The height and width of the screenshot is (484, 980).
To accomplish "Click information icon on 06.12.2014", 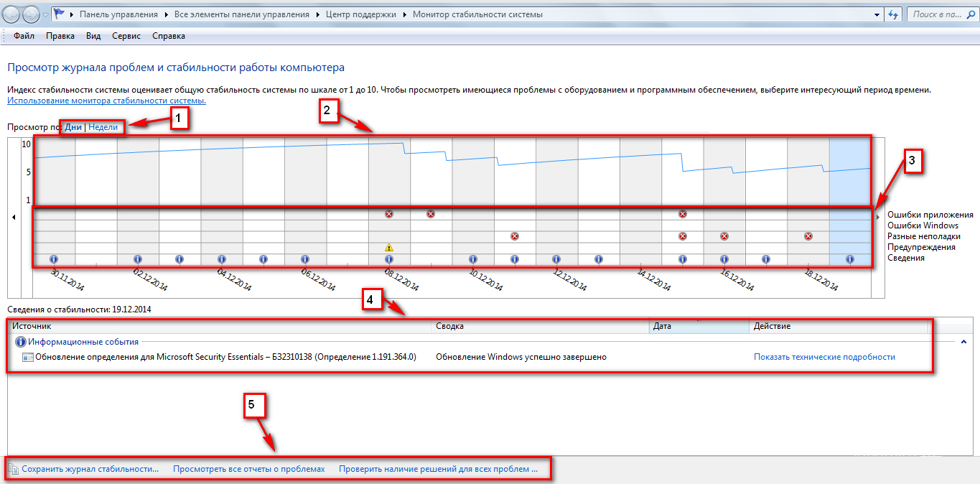I will click(x=305, y=259).
